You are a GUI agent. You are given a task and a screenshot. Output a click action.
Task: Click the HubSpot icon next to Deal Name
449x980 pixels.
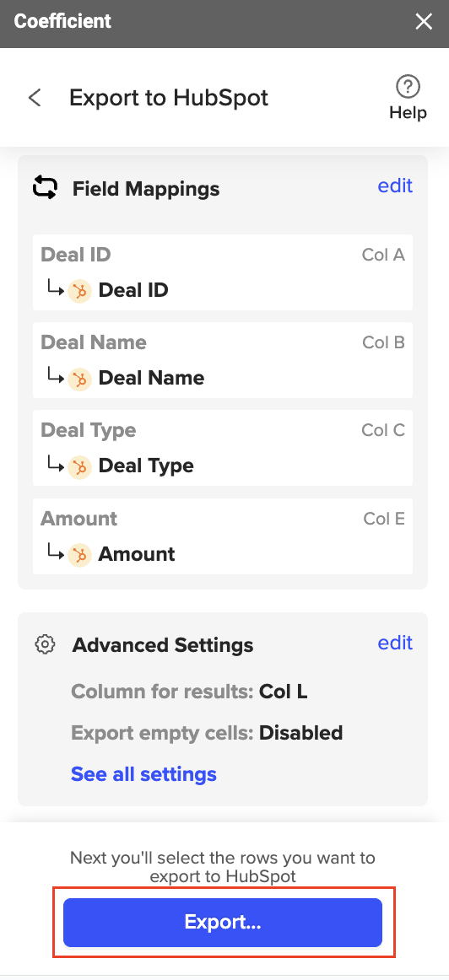click(x=79, y=379)
